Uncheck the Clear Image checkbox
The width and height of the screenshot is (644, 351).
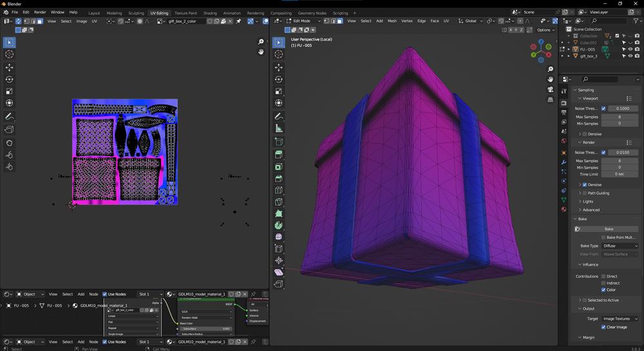point(603,327)
